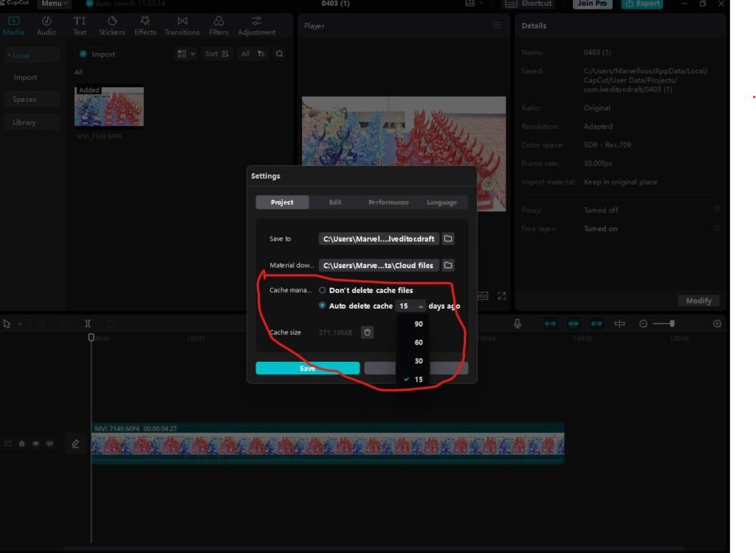Select the Auto delete cache option

click(322, 305)
